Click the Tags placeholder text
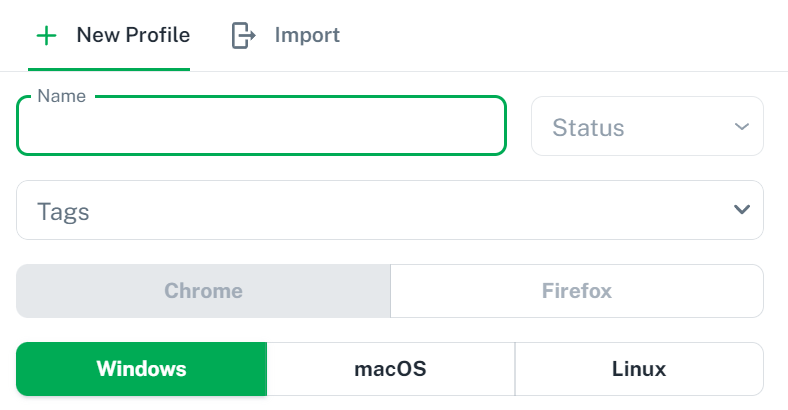This screenshot has width=788, height=410. (63, 212)
